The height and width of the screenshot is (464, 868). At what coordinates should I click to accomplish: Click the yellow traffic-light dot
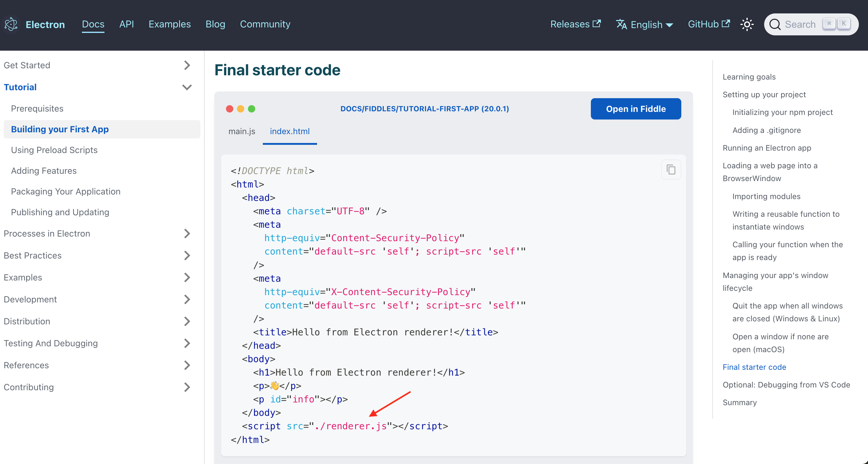241,109
